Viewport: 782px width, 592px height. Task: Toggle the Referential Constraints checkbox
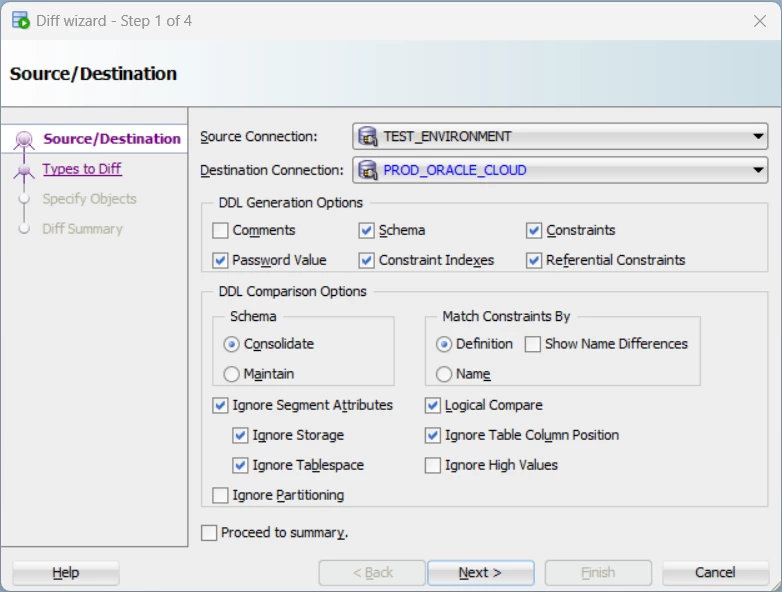534,260
